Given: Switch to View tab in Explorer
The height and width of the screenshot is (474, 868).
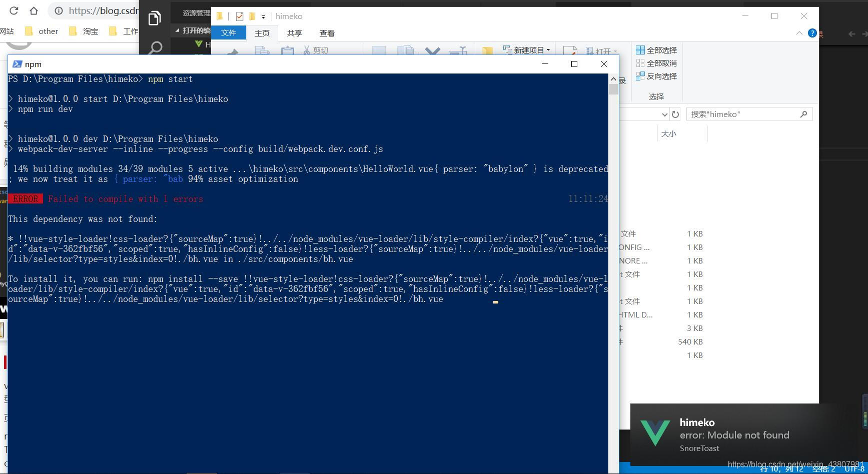Looking at the screenshot, I should click(x=327, y=33).
